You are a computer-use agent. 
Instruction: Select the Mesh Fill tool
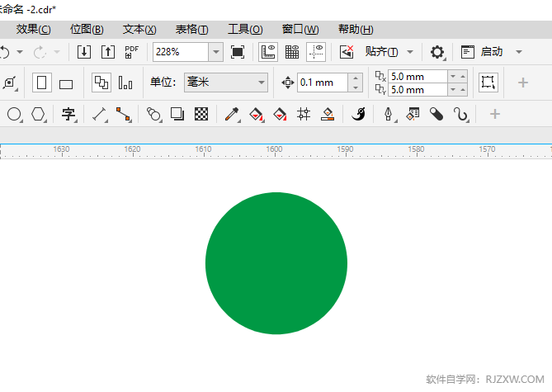tap(304, 115)
